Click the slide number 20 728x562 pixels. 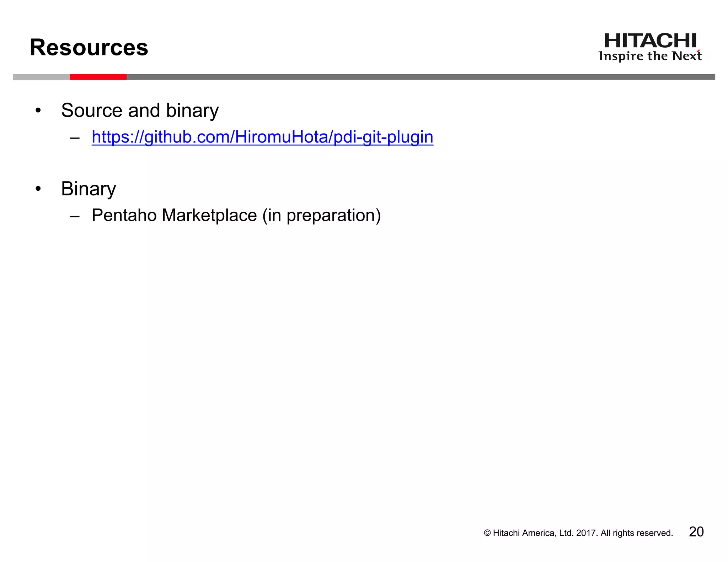click(696, 532)
